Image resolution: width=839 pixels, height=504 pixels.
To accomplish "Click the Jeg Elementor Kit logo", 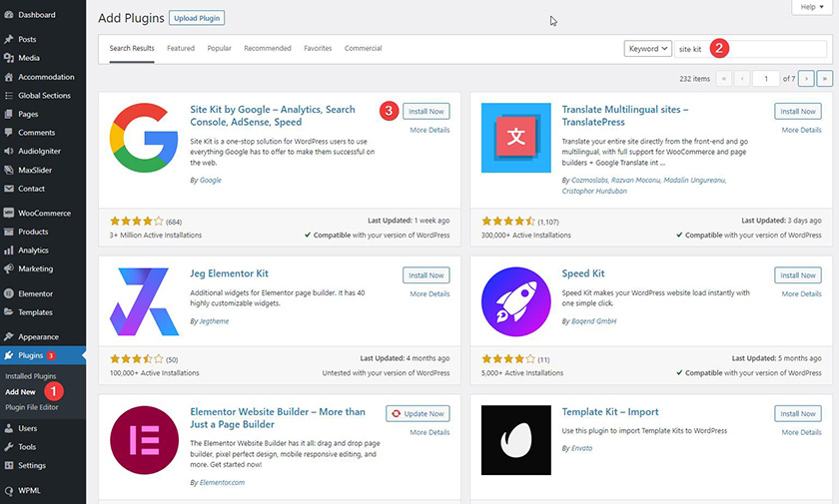I will coord(144,301).
